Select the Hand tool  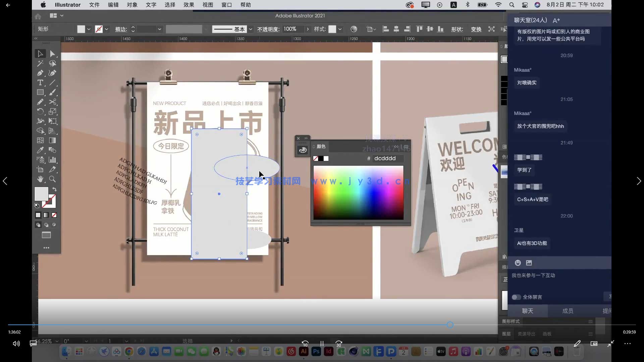(40, 179)
